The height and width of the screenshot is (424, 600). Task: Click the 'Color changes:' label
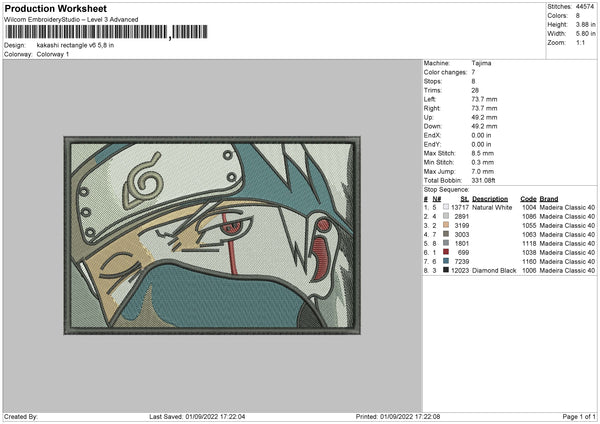pyautogui.click(x=445, y=72)
